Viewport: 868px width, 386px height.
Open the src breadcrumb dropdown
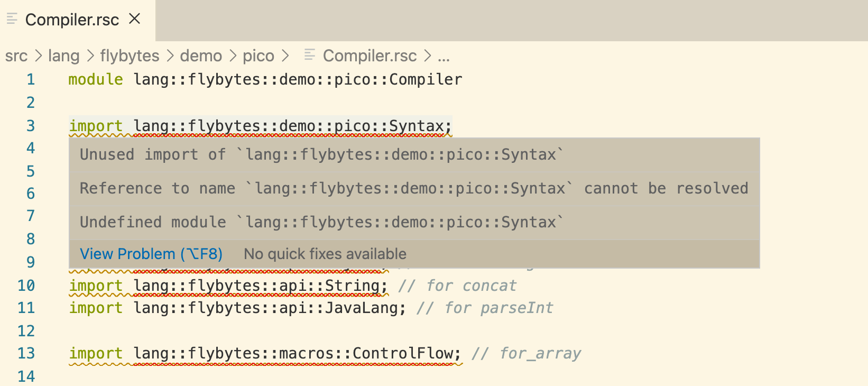coord(16,56)
